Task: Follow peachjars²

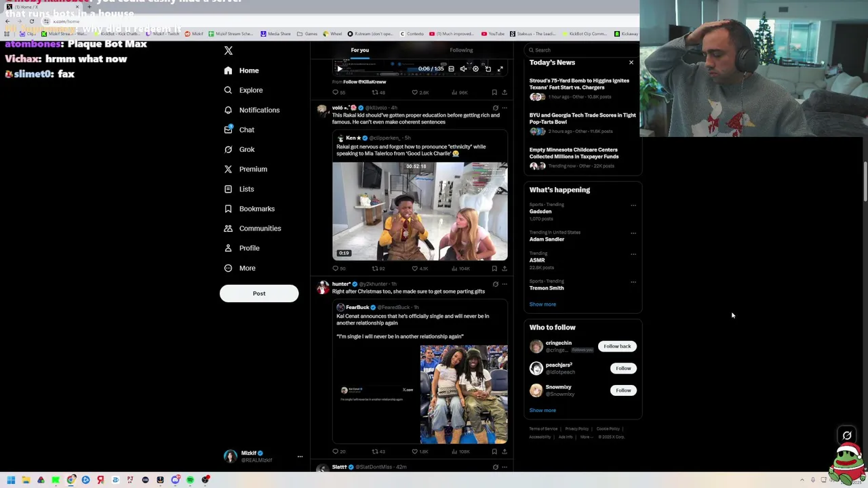Action: (623, 368)
